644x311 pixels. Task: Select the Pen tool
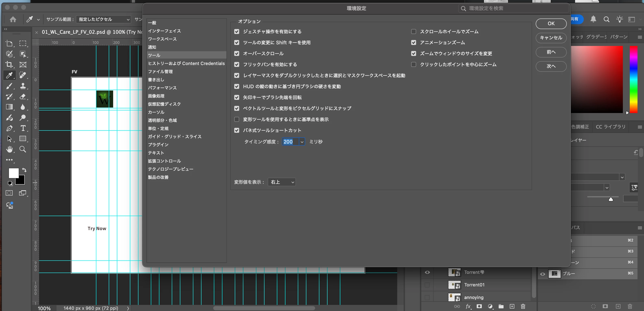tap(9, 128)
